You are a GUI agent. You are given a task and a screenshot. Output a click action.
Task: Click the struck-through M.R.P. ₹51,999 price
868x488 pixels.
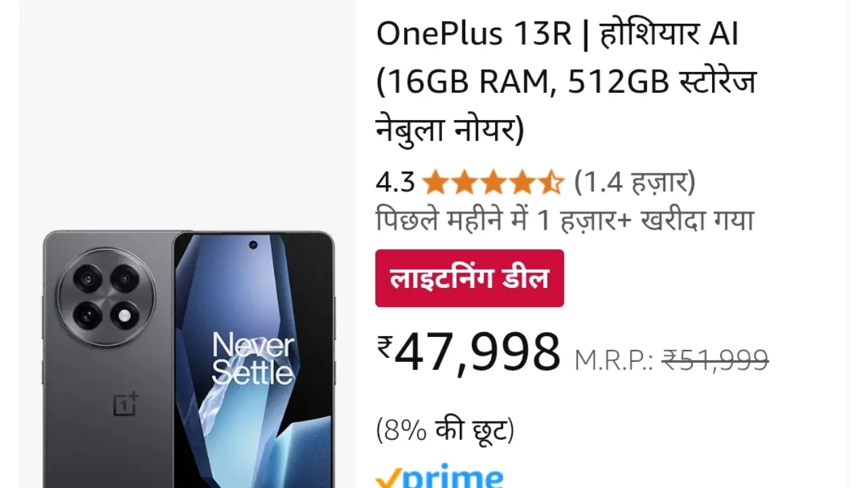(x=715, y=360)
